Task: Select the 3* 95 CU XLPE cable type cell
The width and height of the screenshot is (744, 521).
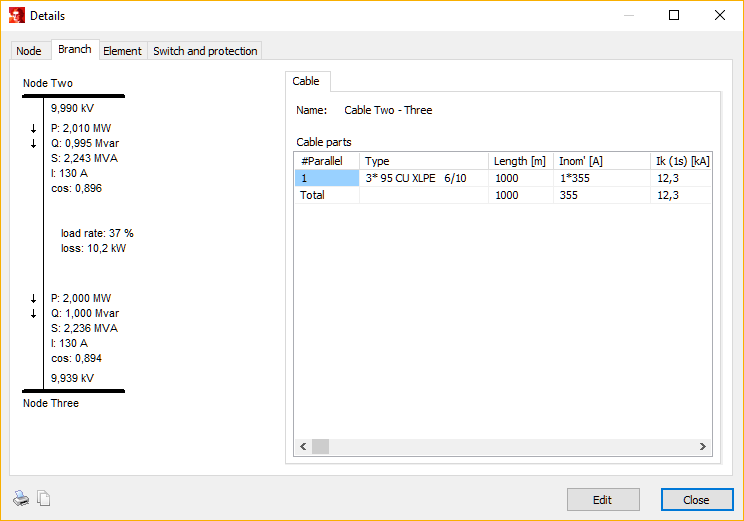Action: (x=423, y=178)
